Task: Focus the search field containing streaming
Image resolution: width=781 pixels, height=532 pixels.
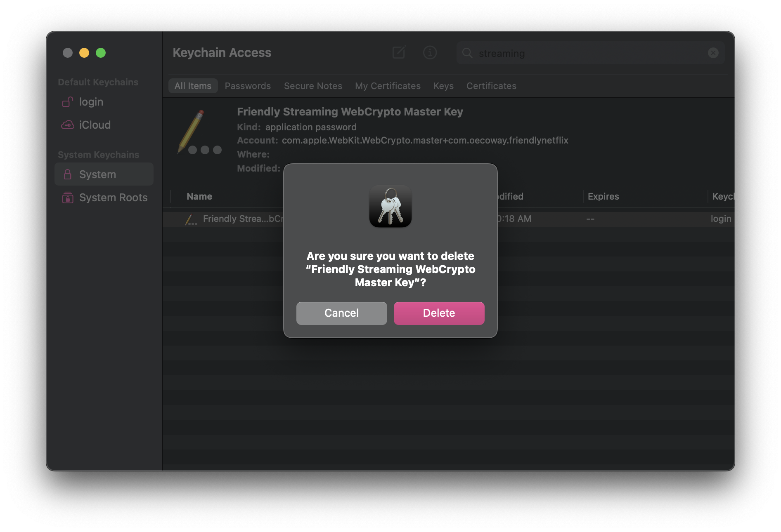Action: 590,53
